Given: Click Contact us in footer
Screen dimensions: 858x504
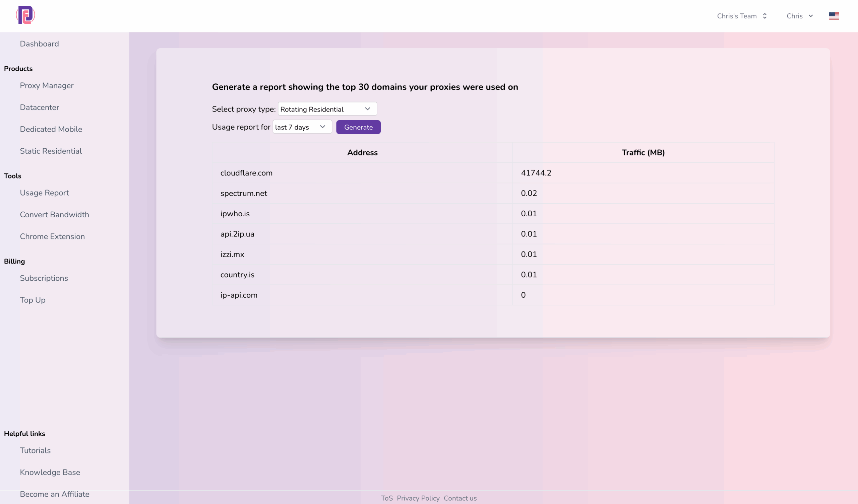Looking at the screenshot, I should pyautogui.click(x=460, y=498).
